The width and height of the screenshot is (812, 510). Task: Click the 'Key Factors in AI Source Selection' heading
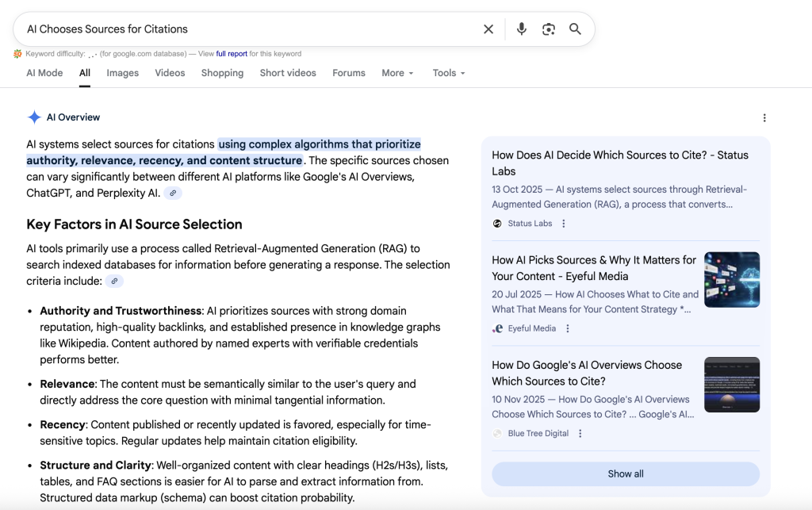point(135,224)
